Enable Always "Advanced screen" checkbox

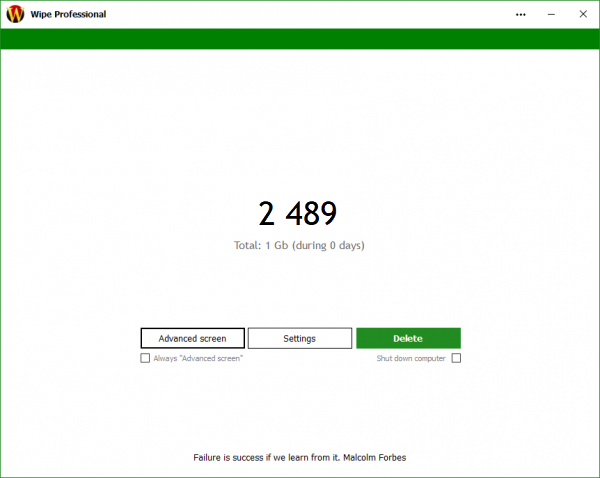click(x=145, y=358)
